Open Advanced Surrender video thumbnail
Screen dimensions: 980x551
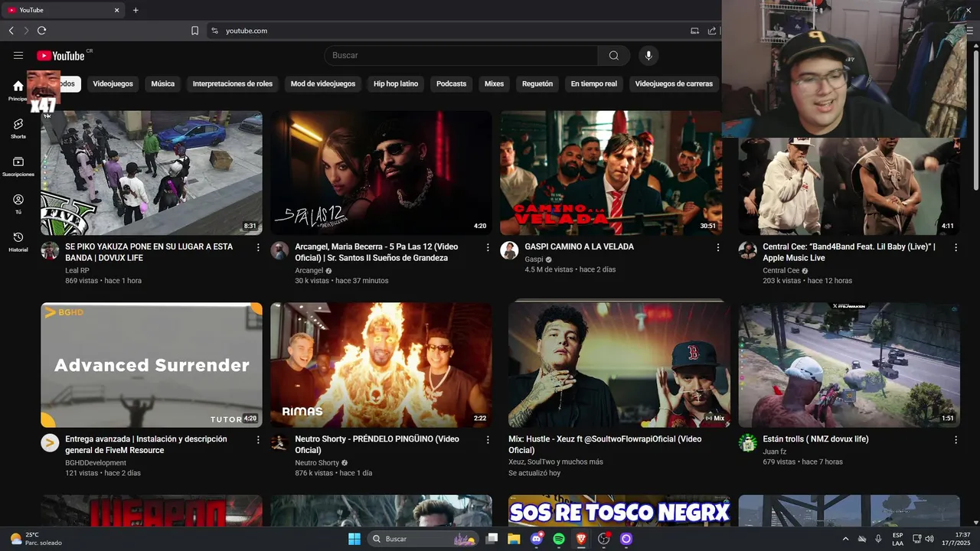(x=152, y=364)
